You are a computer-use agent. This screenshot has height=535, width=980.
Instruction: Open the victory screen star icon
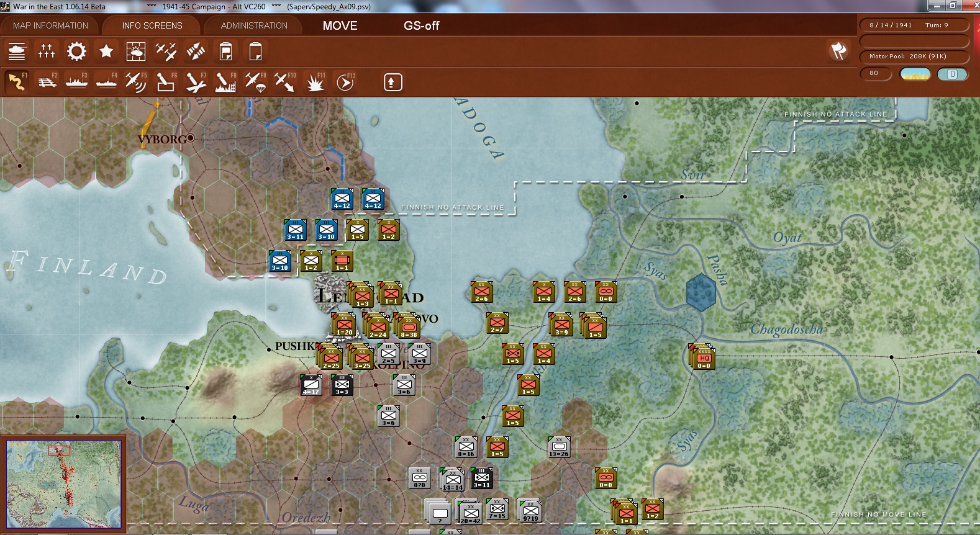tap(106, 51)
